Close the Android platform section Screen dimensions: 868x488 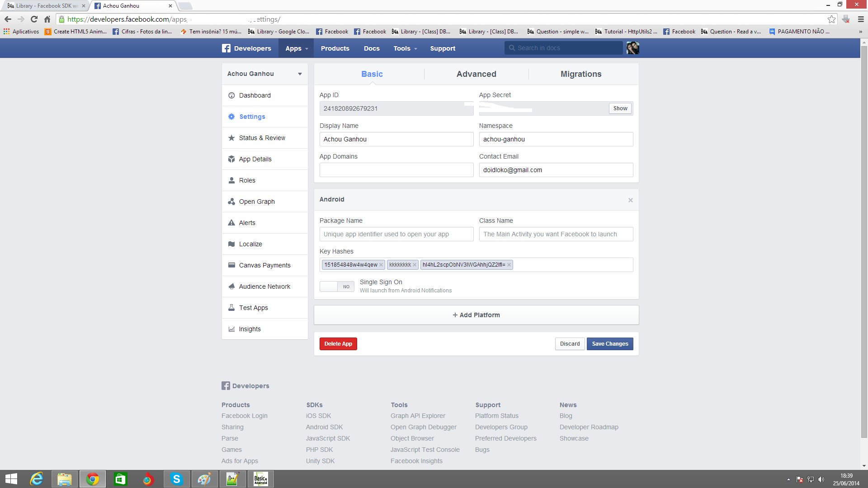pos(630,200)
